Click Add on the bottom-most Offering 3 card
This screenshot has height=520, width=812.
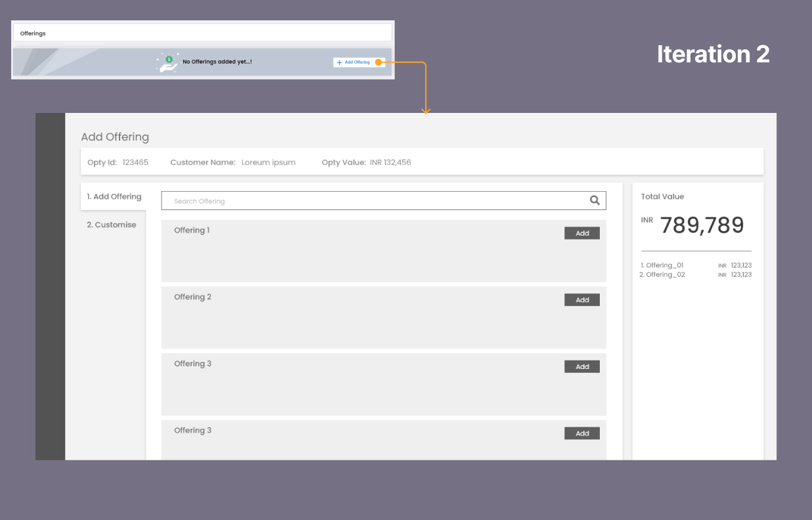pyautogui.click(x=581, y=433)
